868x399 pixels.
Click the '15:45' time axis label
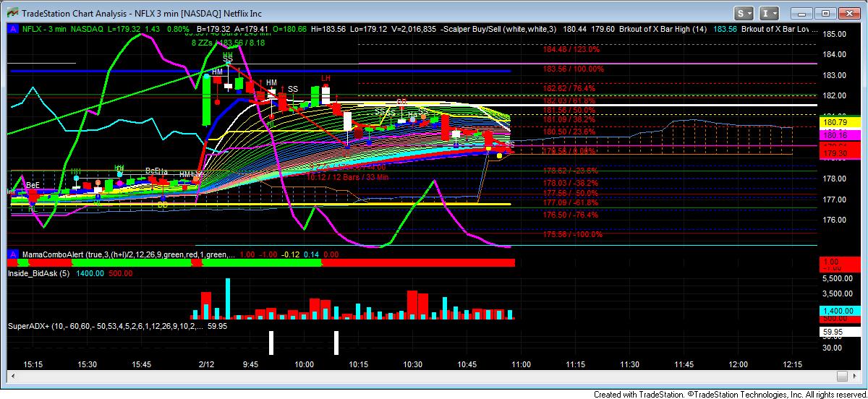pos(141,364)
